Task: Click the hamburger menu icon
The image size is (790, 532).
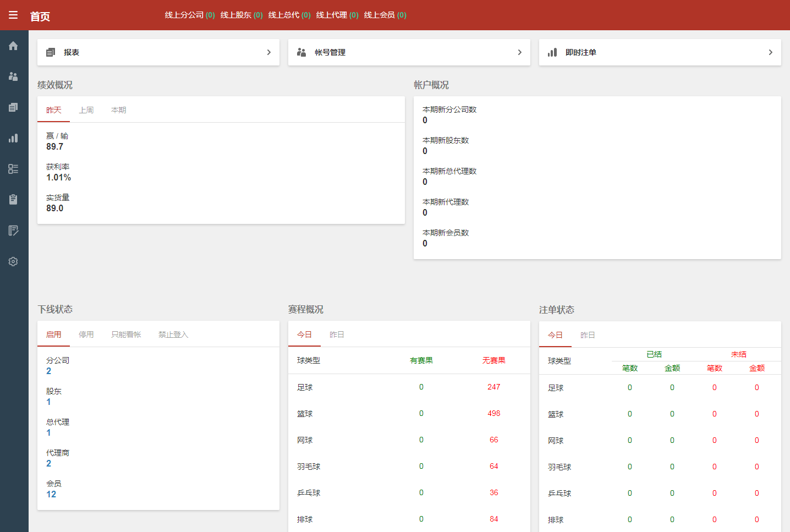Action: (x=13, y=15)
